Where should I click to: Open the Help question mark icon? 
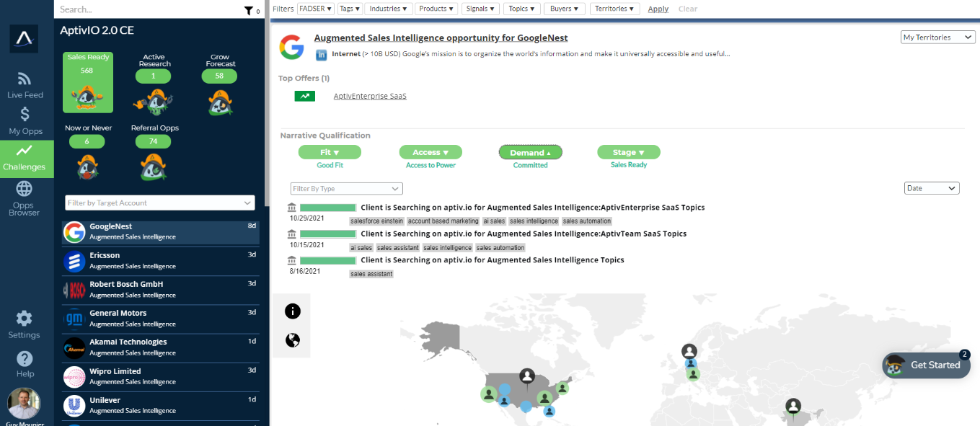(25, 358)
